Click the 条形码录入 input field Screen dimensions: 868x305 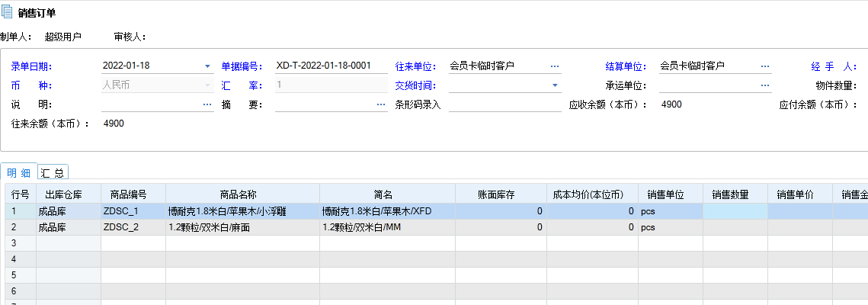point(504,104)
